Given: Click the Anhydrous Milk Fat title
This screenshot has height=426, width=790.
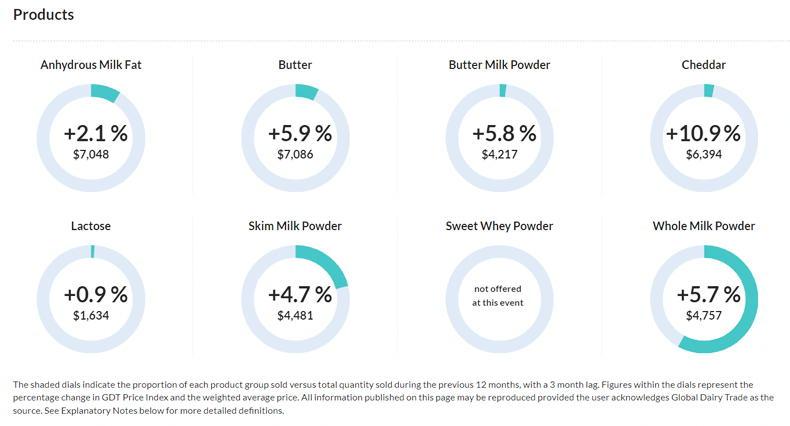Looking at the screenshot, I should coord(97,65).
